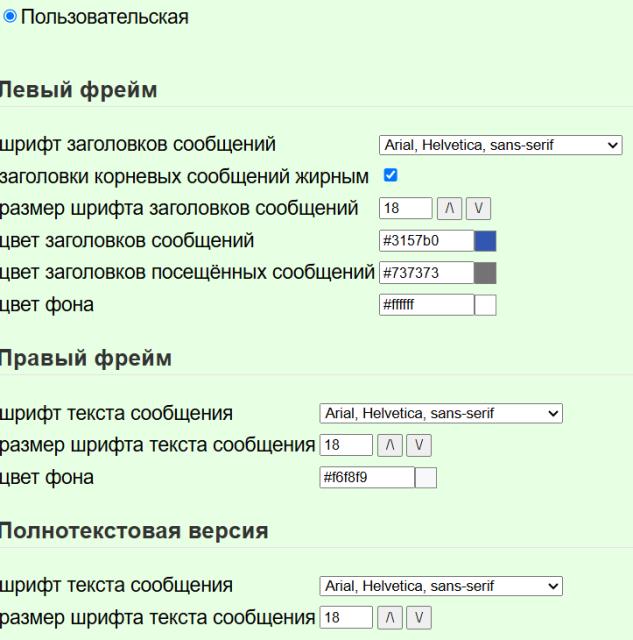Open full-text version font dropdown
Image resolution: width=633 pixels, height=640 pixels.
pyautogui.click(x=440, y=586)
